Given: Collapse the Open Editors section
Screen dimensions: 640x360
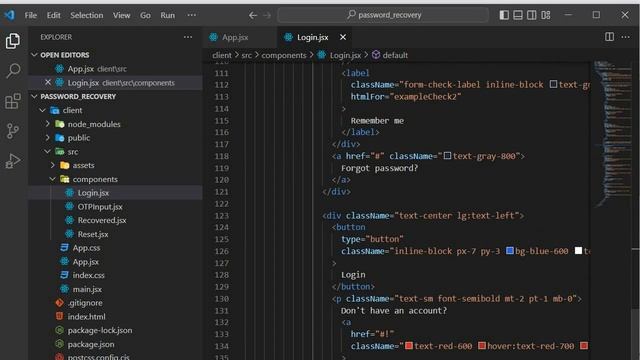Looking at the screenshot, I should 34,55.
